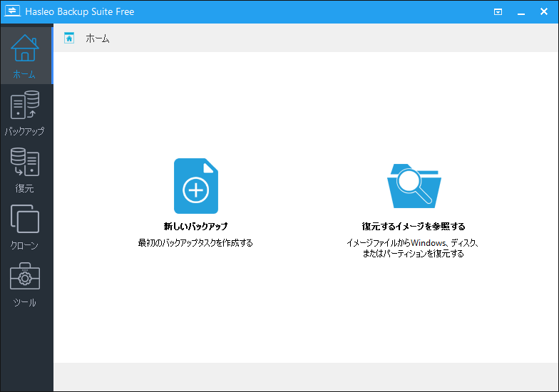Viewport: 559px width, 392px height.
Task: Select the バックアップ sidebar label
Action: point(24,131)
